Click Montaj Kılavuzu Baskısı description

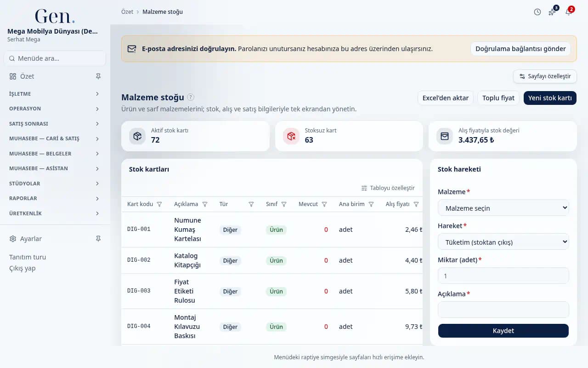tap(187, 327)
